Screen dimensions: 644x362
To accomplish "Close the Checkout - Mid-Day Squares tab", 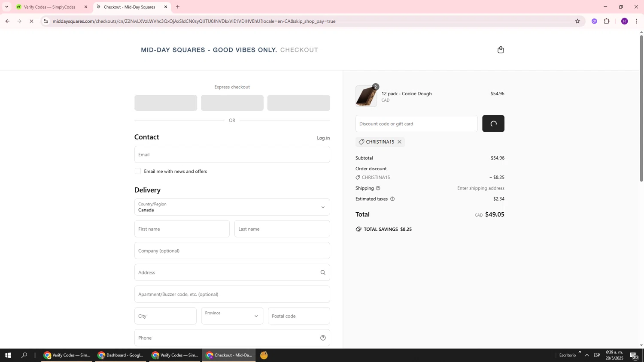I will pos(166,7).
